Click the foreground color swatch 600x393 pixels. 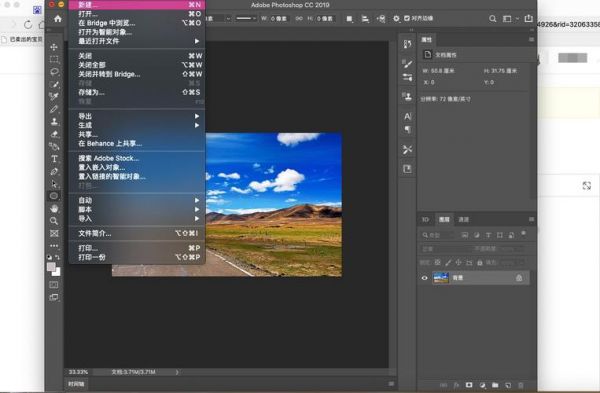(51, 267)
